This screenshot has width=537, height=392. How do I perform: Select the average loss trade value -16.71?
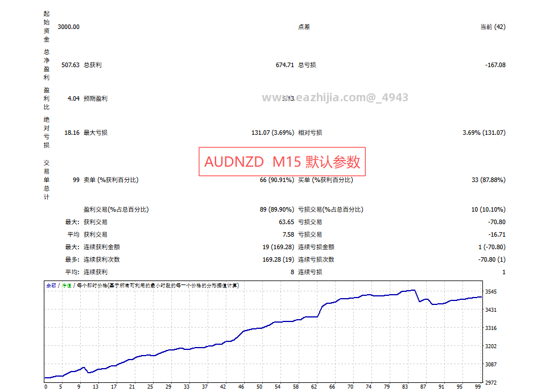point(497,234)
